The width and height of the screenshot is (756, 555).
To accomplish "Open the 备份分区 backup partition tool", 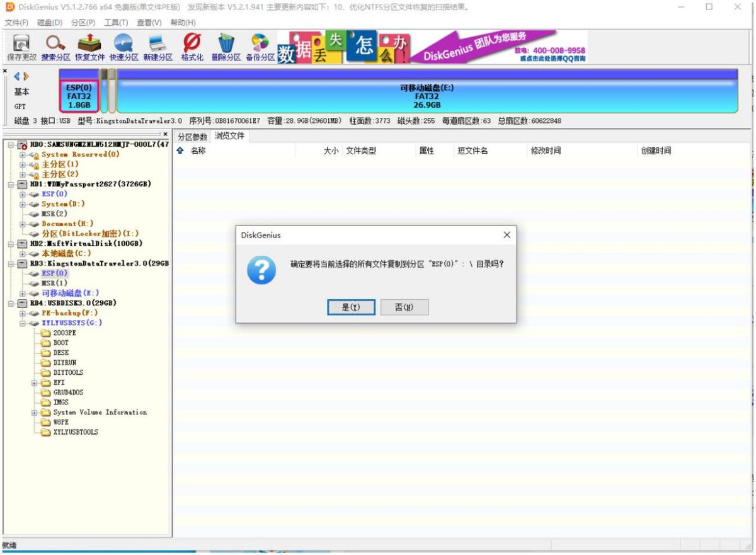I will coord(260,47).
